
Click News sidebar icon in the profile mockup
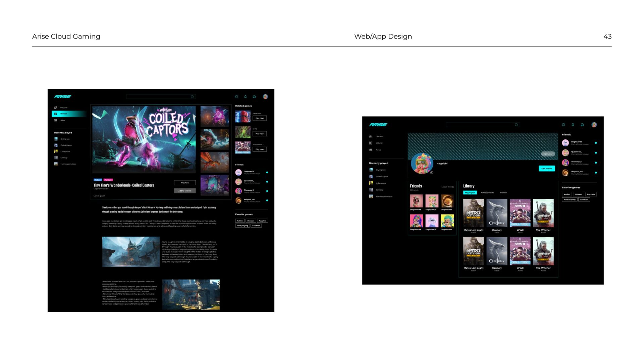coord(371,150)
